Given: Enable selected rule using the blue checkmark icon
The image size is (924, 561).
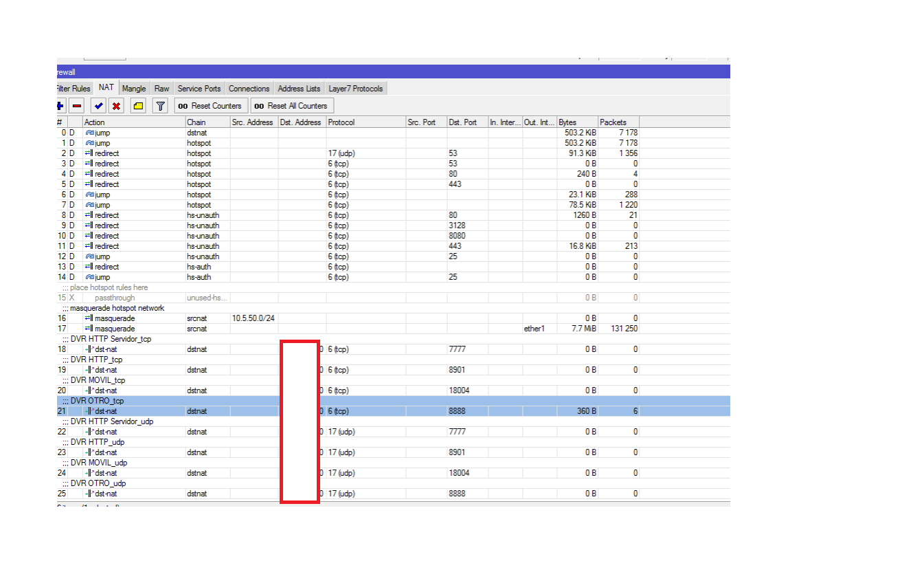Looking at the screenshot, I should 98,106.
